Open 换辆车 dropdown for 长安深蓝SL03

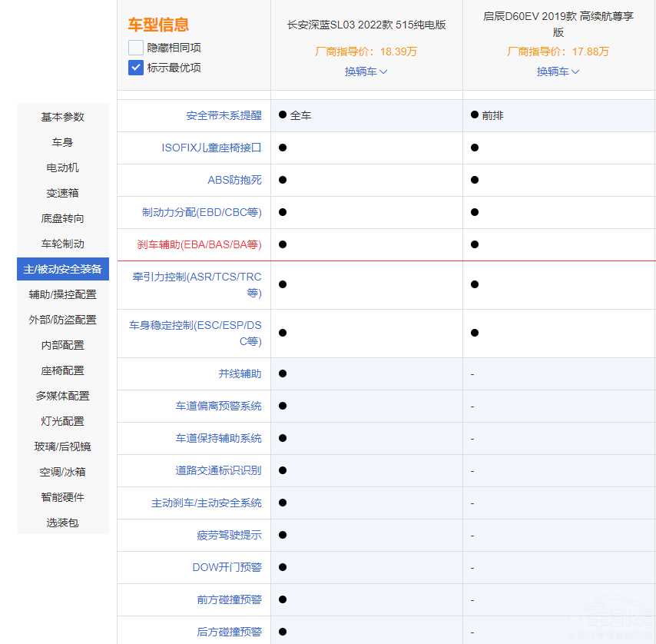click(366, 71)
